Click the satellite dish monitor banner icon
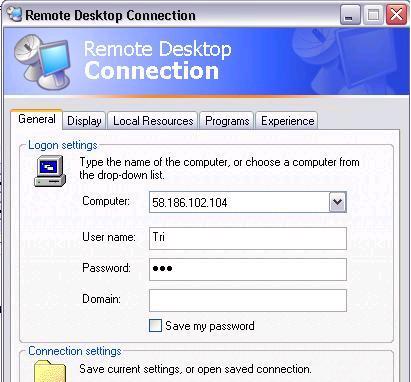The image size is (411, 382). (x=43, y=62)
